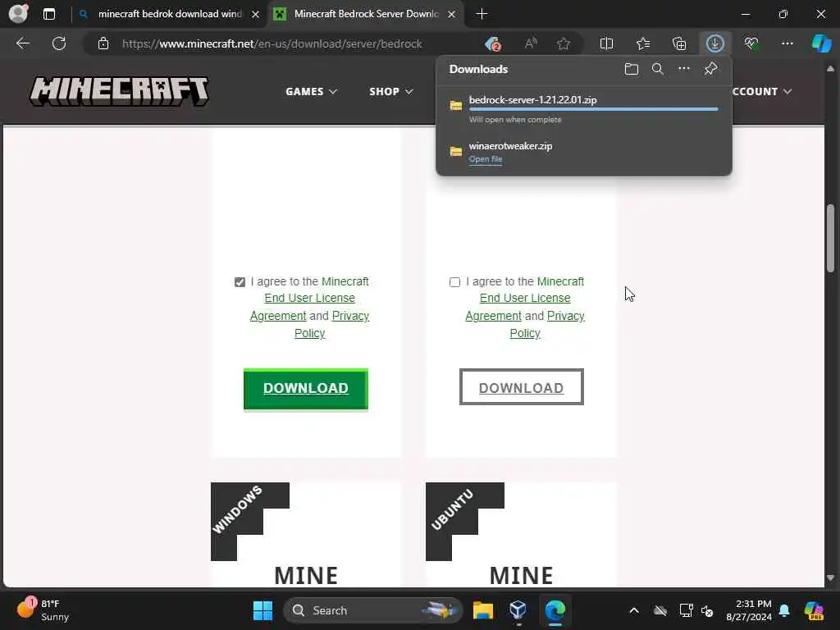View site information lock icon
This screenshot has height=630, width=840.
[x=103, y=44]
